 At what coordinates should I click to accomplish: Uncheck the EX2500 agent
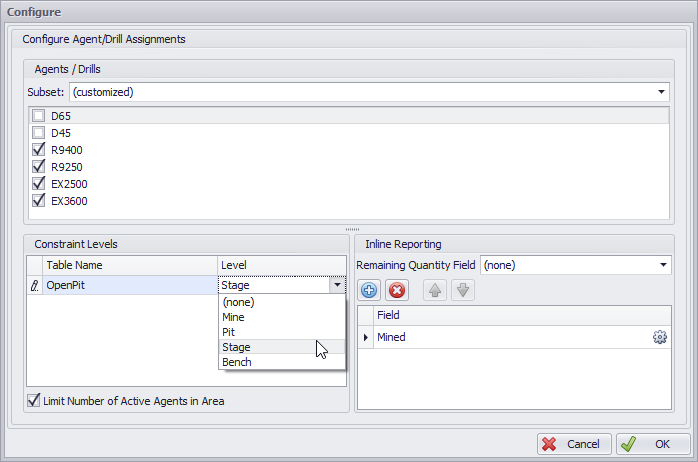(x=38, y=183)
